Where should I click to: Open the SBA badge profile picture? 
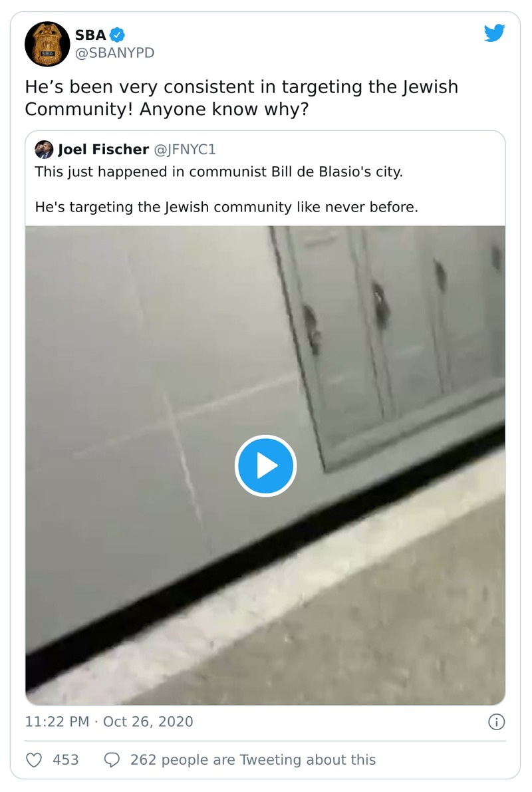pyautogui.click(x=47, y=45)
